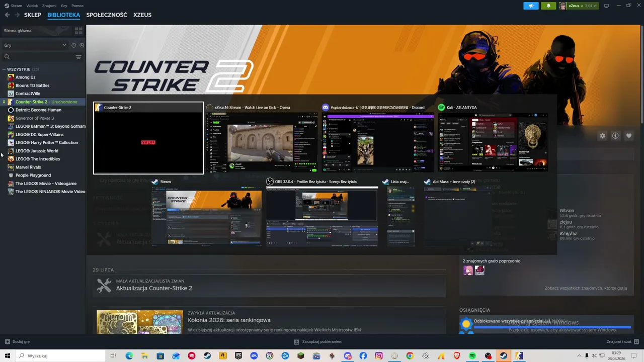Select Bloons TD Battles in library
644x362 pixels.
pyautogui.click(x=32, y=85)
